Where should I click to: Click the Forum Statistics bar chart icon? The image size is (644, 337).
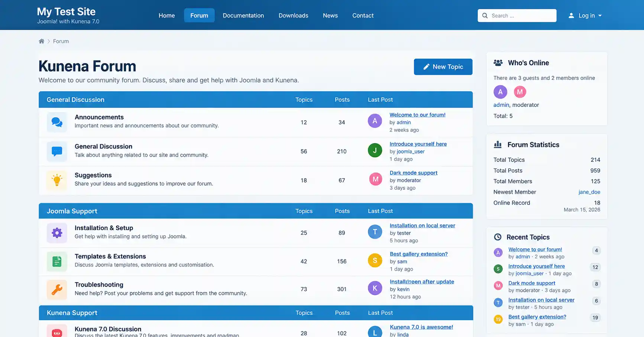point(498,144)
